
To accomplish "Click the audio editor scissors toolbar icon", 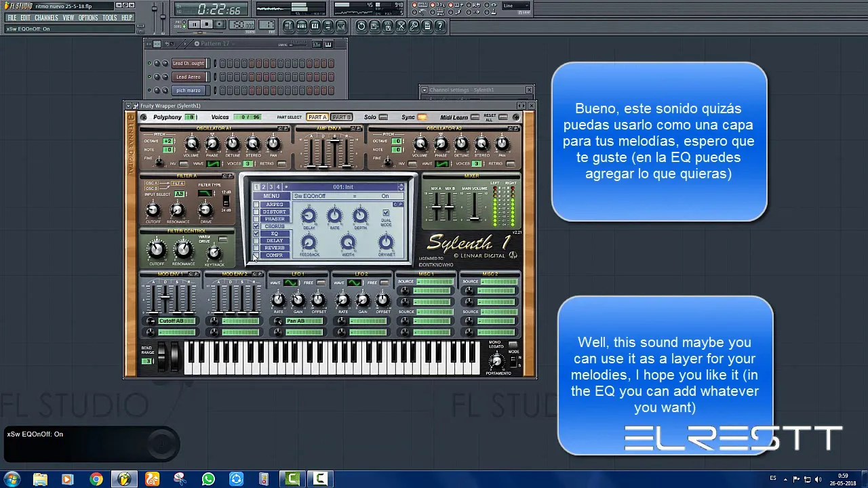I will pos(401,26).
